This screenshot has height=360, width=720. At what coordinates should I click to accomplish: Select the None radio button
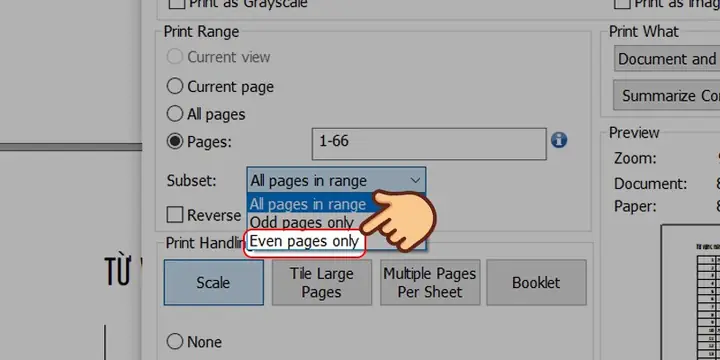175,342
